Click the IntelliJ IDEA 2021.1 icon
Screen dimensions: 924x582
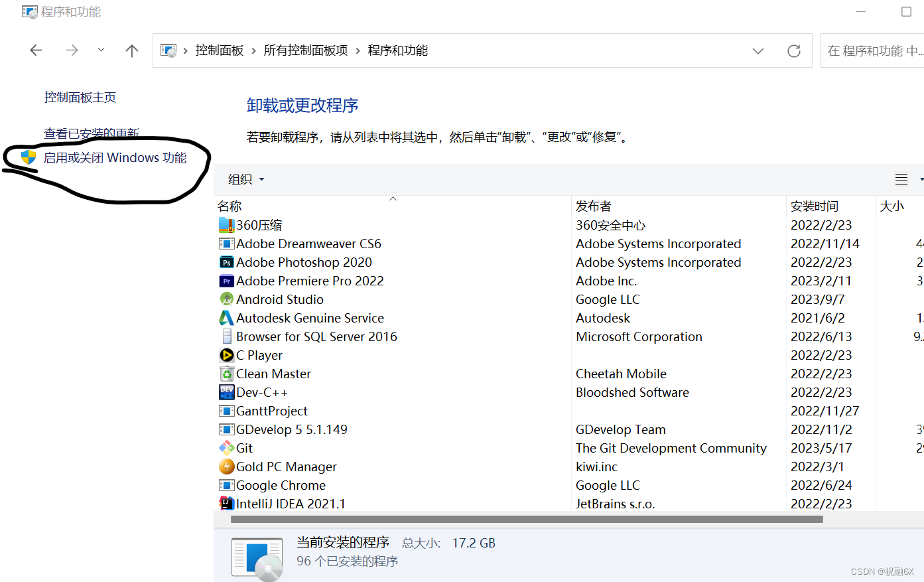pyautogui.click(x=227, y=504)
